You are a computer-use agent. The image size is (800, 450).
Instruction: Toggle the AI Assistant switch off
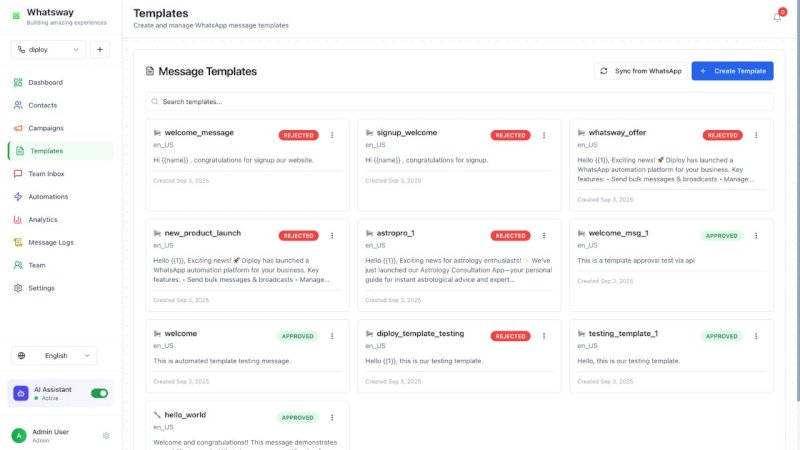(99, 393)
